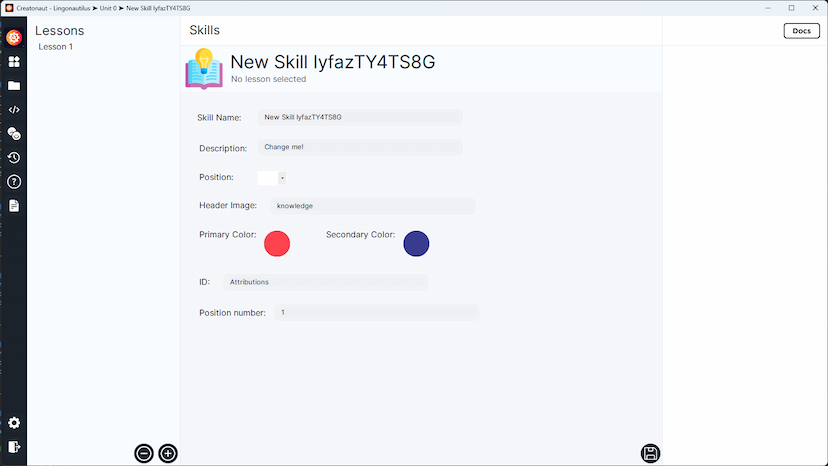The width and height of the screenshot is (828, 466).
Task: Open settings gear icon in sidebar
Action: 14,423
